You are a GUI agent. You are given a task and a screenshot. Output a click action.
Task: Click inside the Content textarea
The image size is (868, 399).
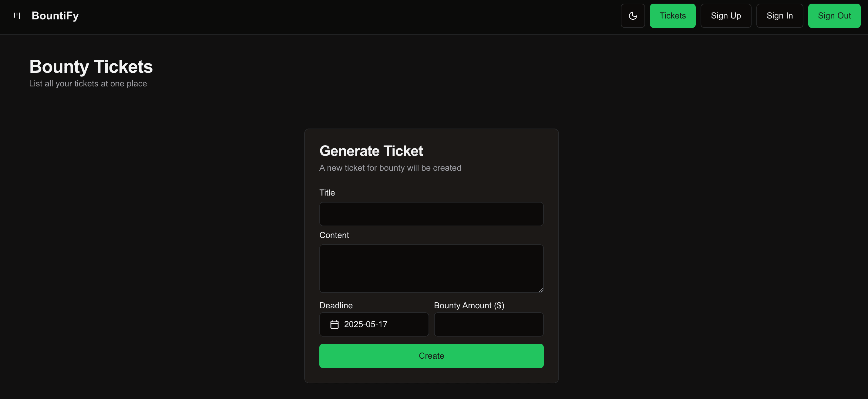point(431,269)
